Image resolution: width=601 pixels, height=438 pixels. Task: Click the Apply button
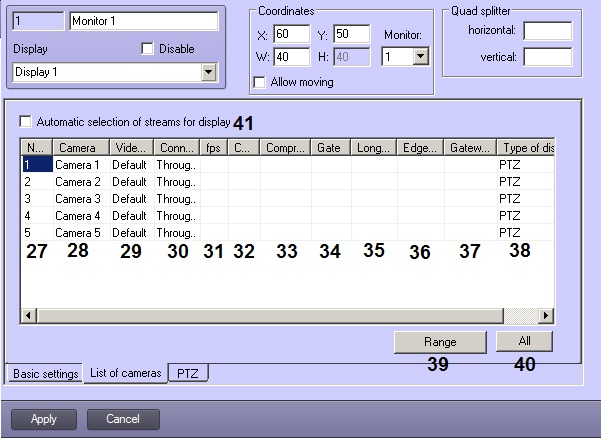pos(44,419)
